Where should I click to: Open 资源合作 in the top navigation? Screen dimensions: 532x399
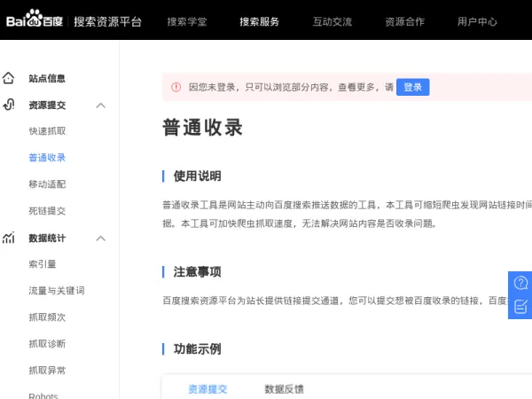405,21
